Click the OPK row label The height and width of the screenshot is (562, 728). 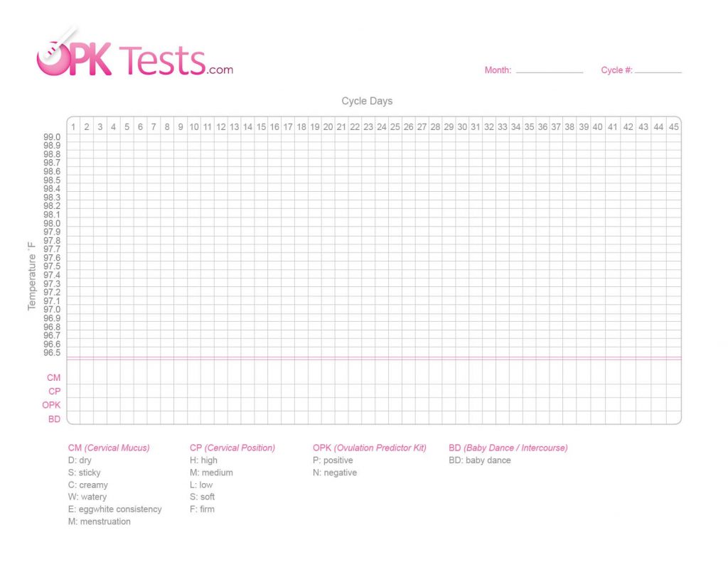[x=51, y=405]
